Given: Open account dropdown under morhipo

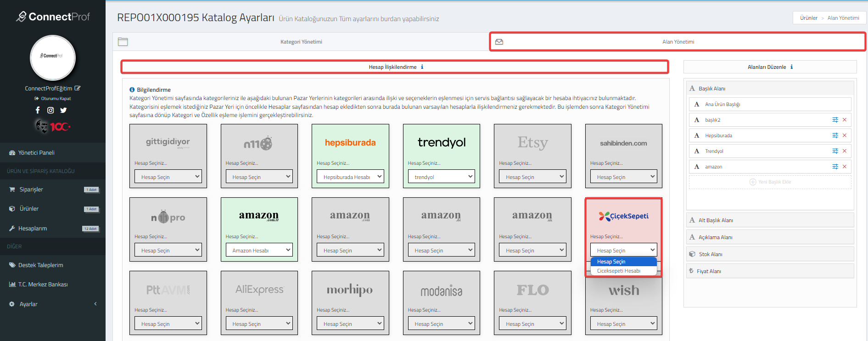Looking at the screenshot, I should (x=350, y=324).
